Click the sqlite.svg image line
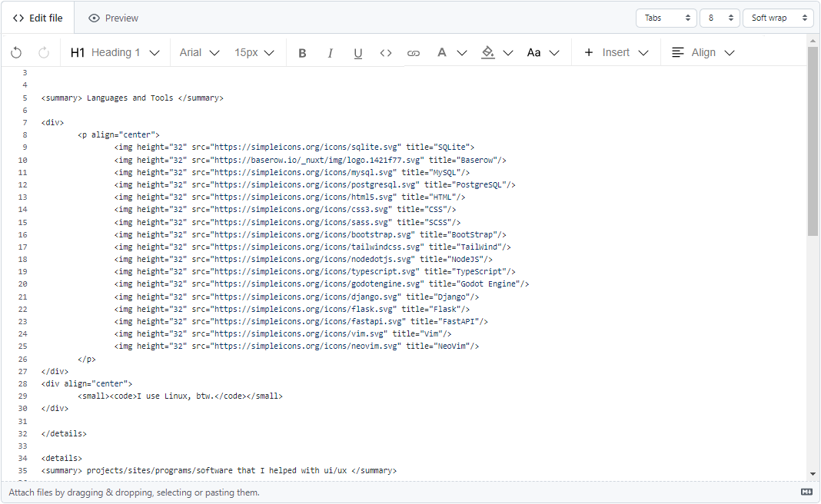The height and width of the screenshot is (504, 821). 294,147
